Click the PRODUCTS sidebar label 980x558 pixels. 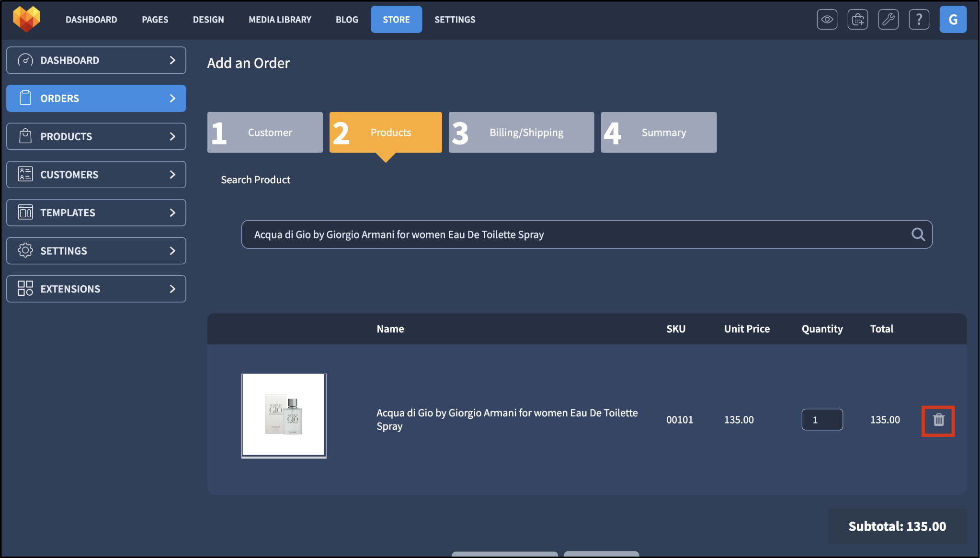tap(66, 136)
